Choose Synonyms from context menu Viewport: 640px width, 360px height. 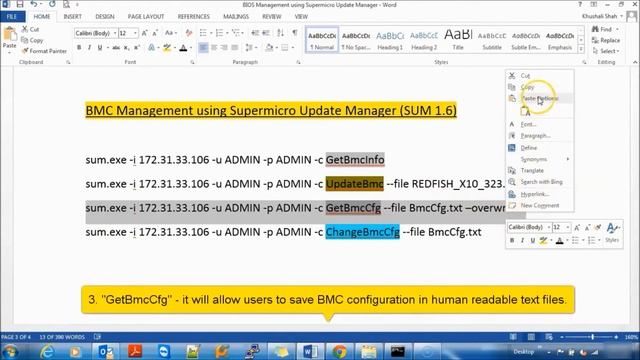click(534, 159)
